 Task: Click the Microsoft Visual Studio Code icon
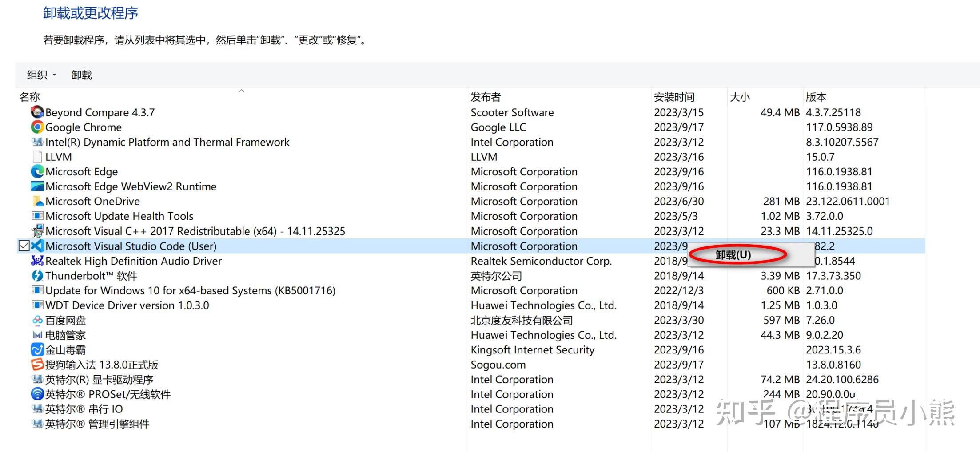(37, 246)
